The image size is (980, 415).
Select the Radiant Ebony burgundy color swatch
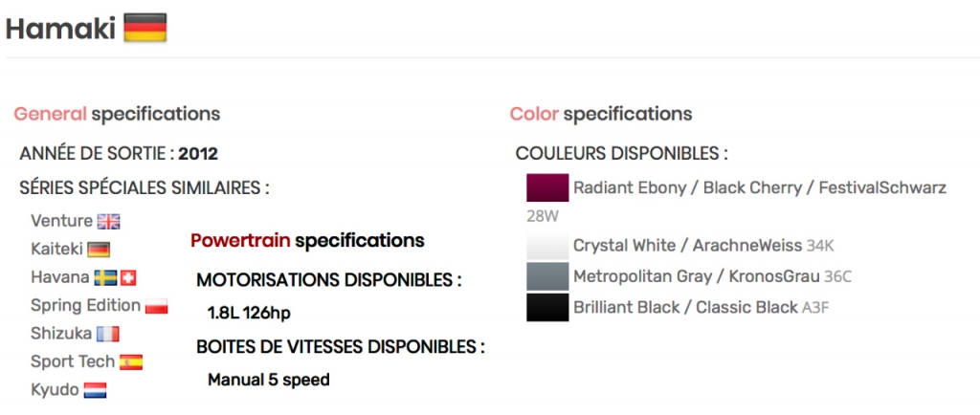(x=547, y=187)
